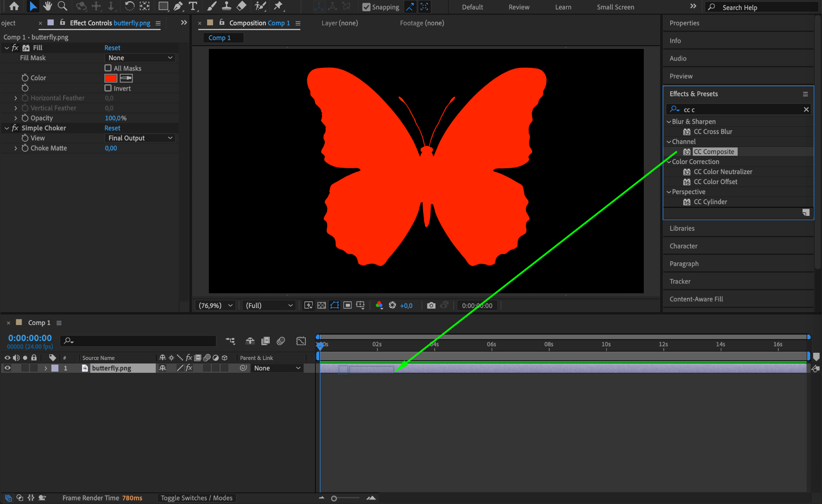Click Toggle Switches / Modes button
Image resolution: width=822 pixels, height=504 pixels.
[196, 498]
